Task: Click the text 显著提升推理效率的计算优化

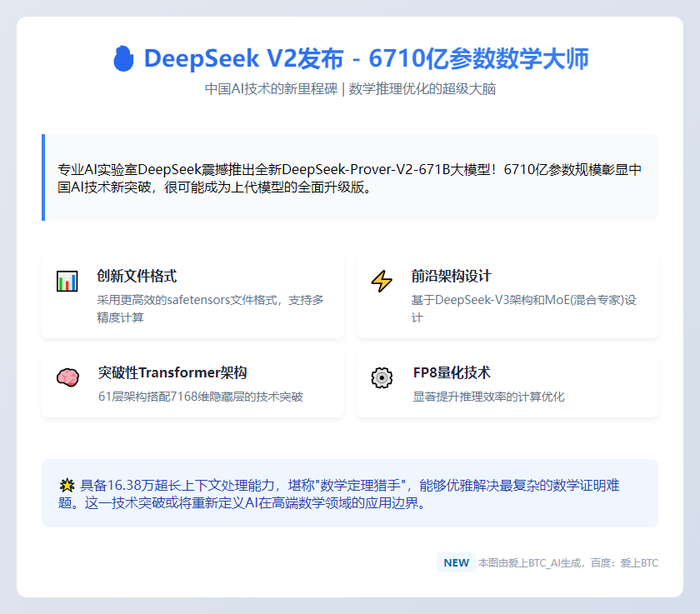Action: point(488,397)
